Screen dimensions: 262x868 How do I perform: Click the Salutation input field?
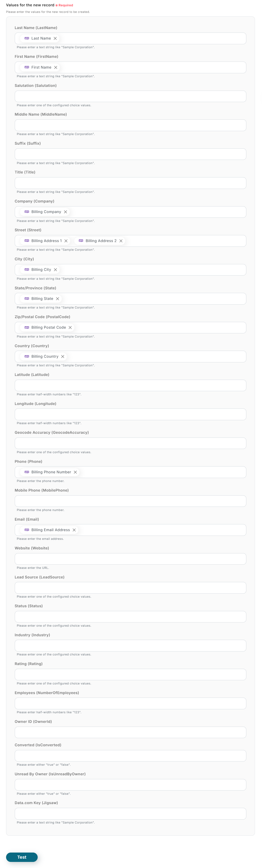coord(130,96)
